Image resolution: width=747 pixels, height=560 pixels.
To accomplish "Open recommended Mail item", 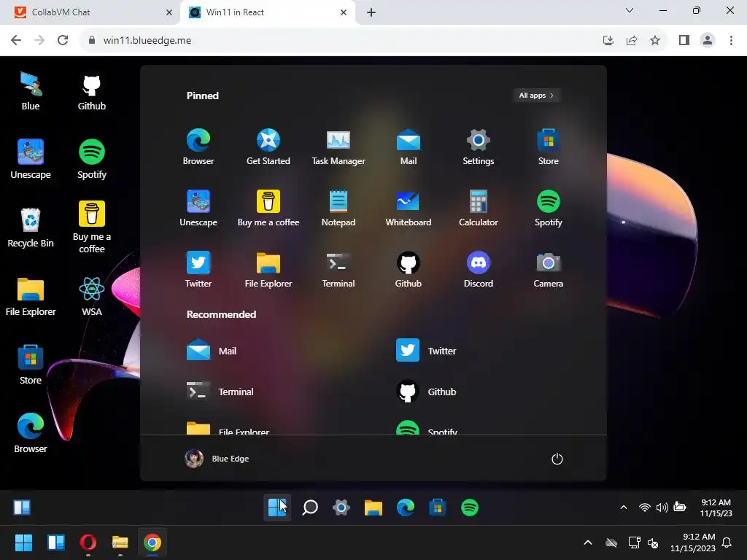I will coord(212,351).
